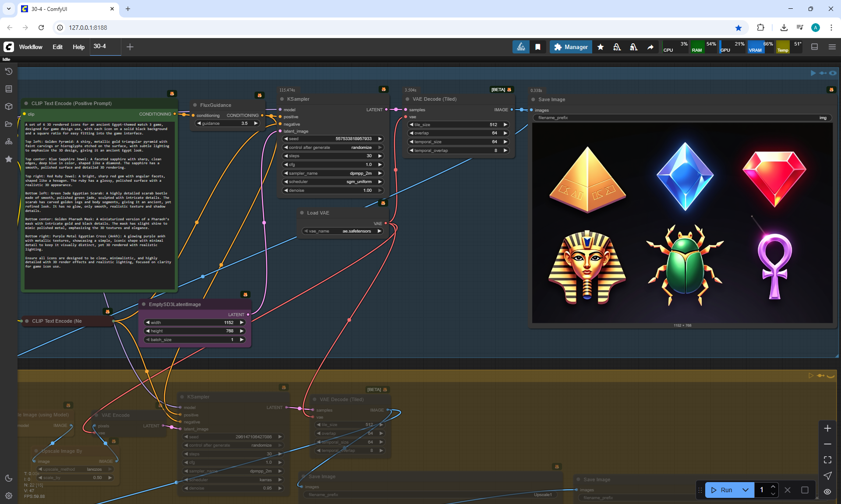Toggle link visibility eye icon bottom right
Image resolution: width=841 pixels, height=504 pixels.
click(827, 492)
